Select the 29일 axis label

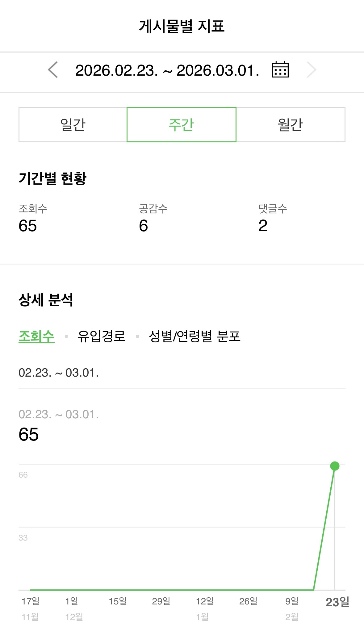(x=161, y=601)
